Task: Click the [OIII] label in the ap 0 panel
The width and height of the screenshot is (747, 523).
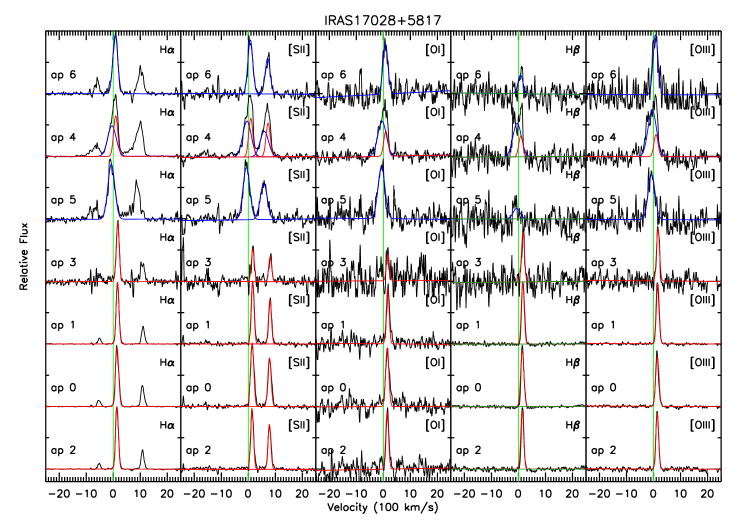Action: [703, 362]
